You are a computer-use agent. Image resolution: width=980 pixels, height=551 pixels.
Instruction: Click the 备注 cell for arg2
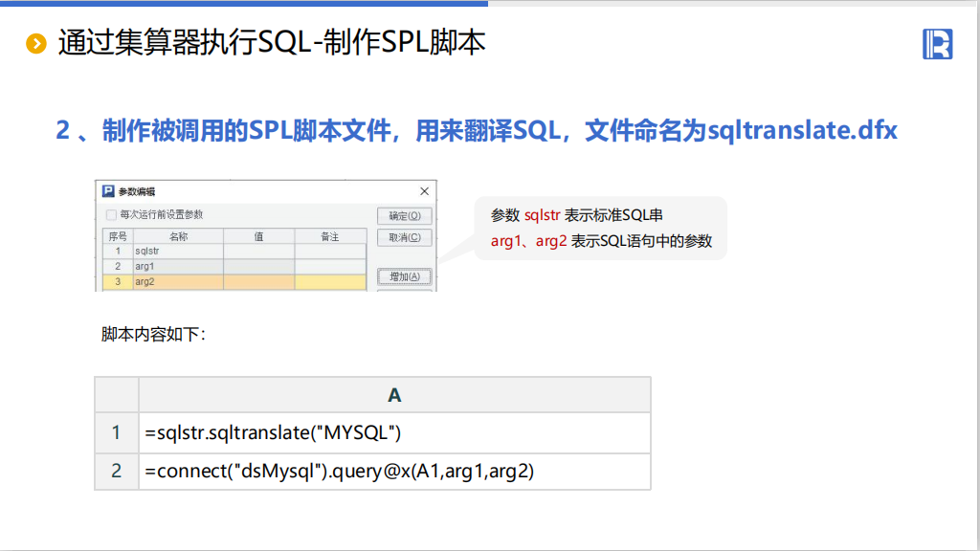coord(330,282)
